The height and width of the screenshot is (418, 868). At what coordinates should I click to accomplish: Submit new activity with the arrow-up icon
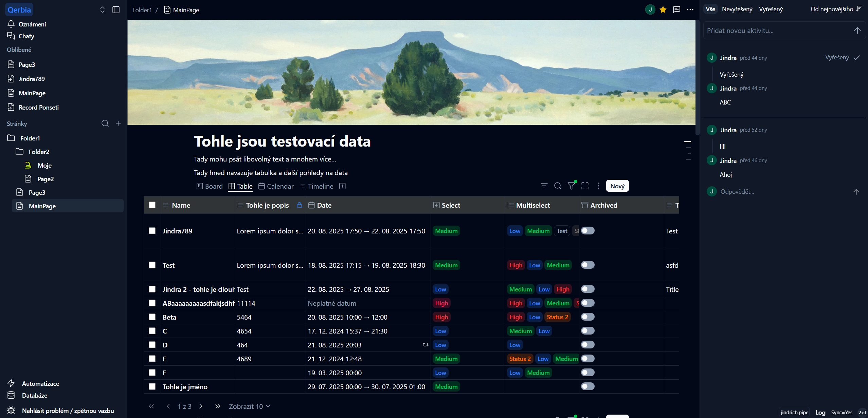857,31
